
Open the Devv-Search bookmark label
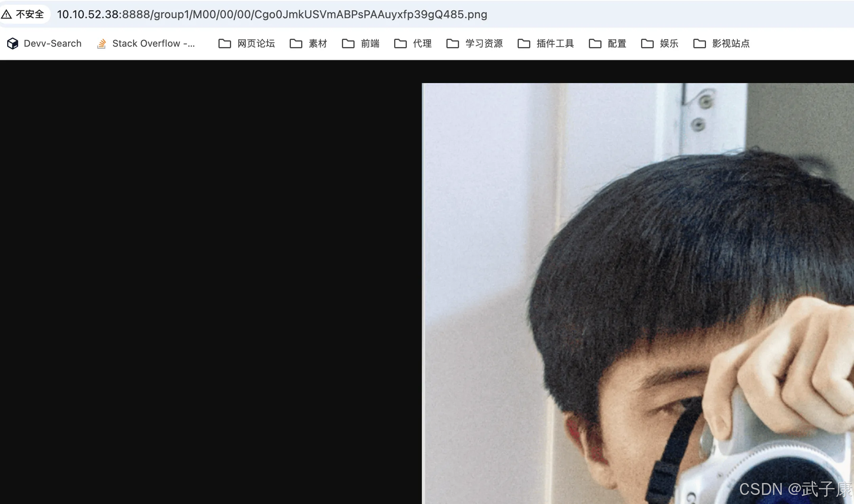click(x=53, y=44)
